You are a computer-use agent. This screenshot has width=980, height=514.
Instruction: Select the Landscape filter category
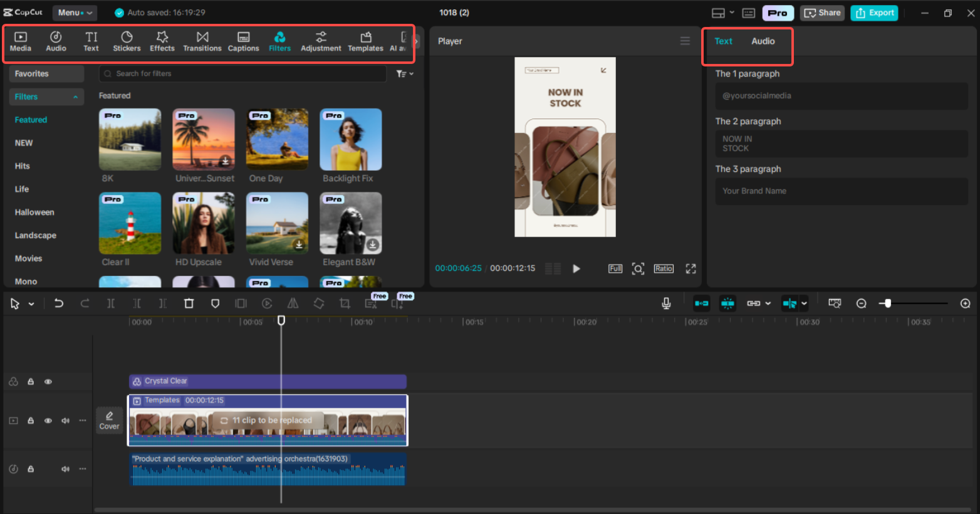coord(36,236)
